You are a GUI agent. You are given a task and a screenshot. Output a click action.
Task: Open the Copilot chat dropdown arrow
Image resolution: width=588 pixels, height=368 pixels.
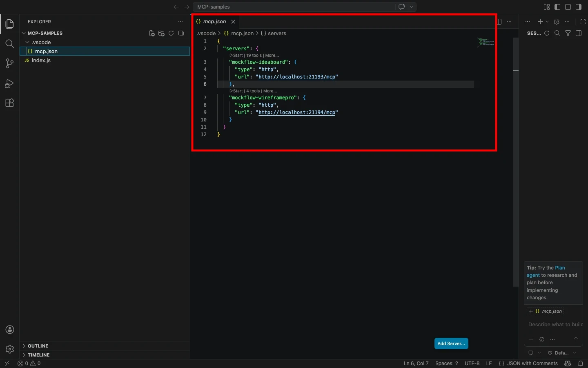point(412,7)
